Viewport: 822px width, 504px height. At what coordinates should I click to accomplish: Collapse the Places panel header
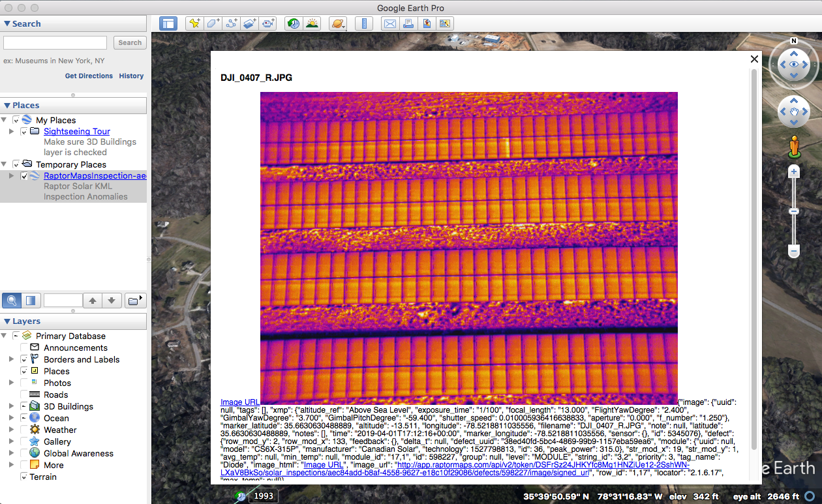coord(73,105)
